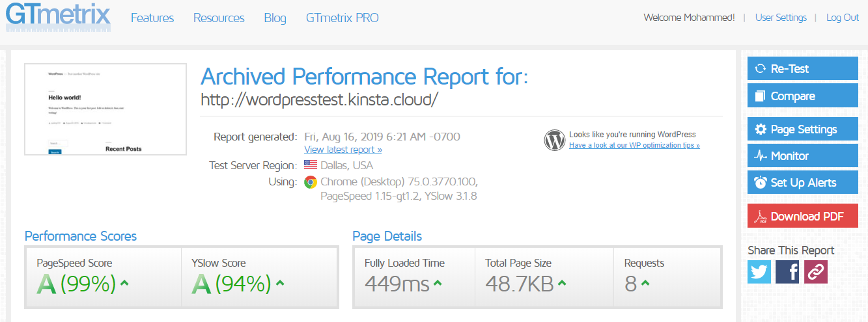Click the YSlow Score A (94%)
The image size is (868, 322).
[231, 284]
